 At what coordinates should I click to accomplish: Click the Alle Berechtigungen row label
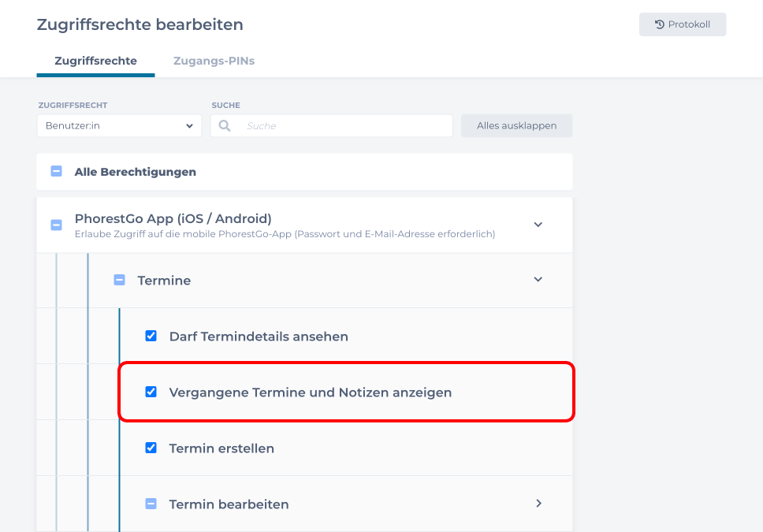136,172
